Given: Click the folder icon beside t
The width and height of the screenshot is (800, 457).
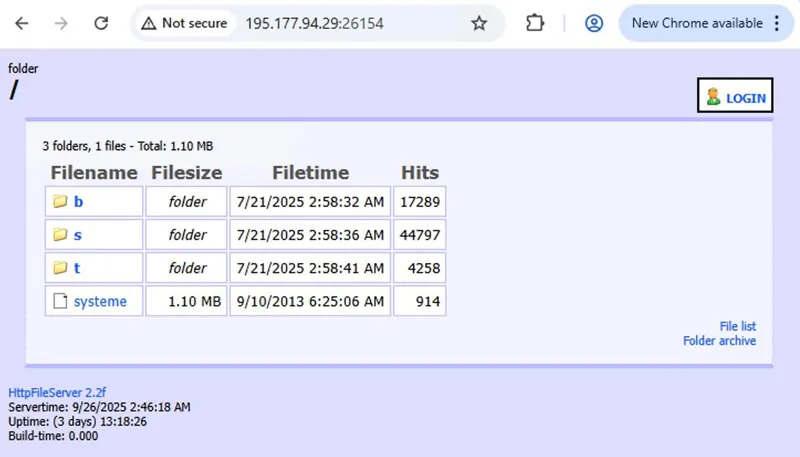Looking at the screenshot, I should coord(60,268).
